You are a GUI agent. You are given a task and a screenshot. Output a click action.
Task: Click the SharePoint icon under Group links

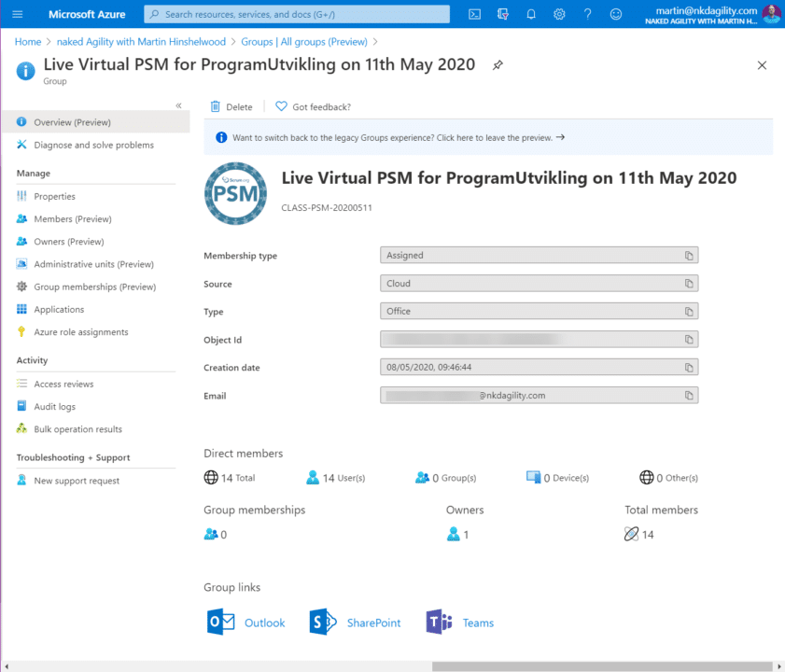(x=323, y=622)
